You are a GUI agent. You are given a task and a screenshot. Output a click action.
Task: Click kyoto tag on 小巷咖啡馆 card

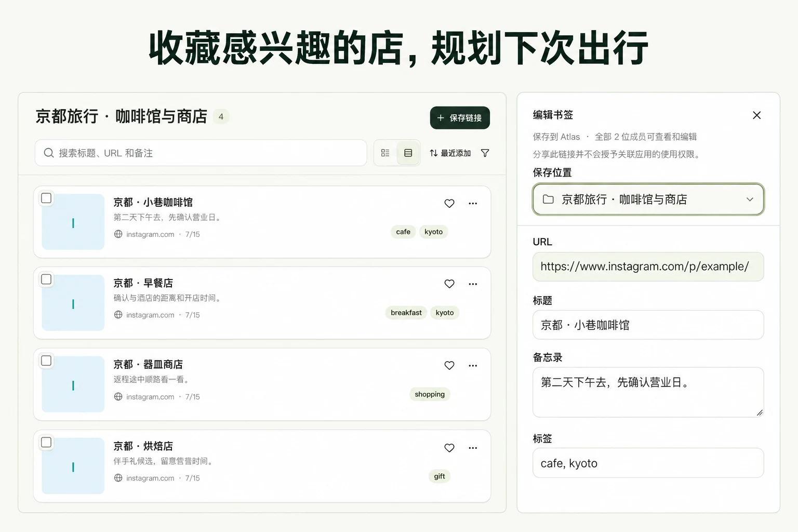pos(433,232)
